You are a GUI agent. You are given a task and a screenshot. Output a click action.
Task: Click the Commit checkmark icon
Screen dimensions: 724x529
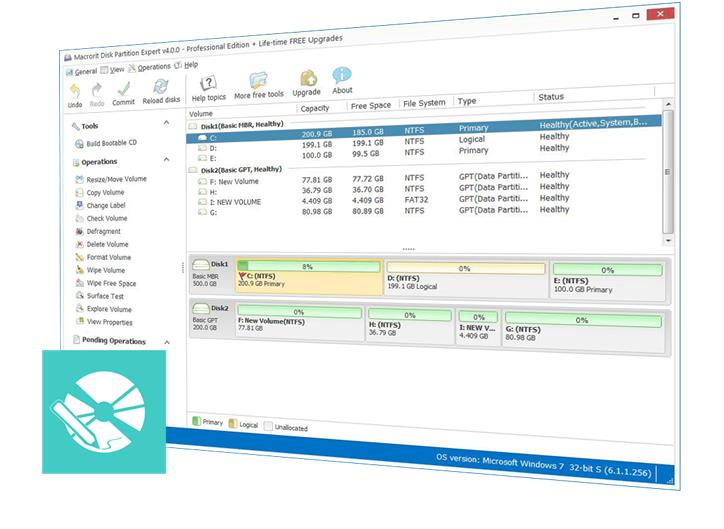click(x=123, y=88)
